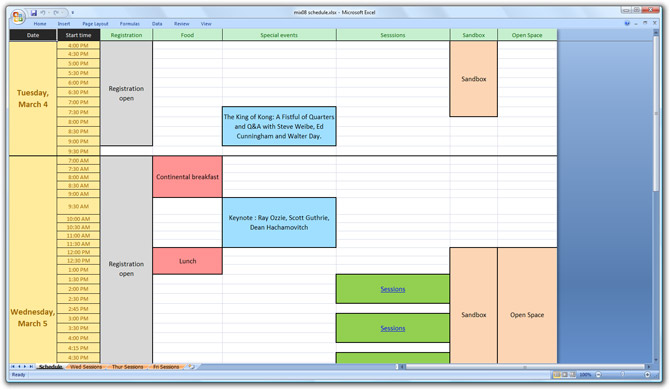The height and width of the screenshot is (390, 670).
Task: Open the round Office Button menu
Action: [x=18, y=17]
